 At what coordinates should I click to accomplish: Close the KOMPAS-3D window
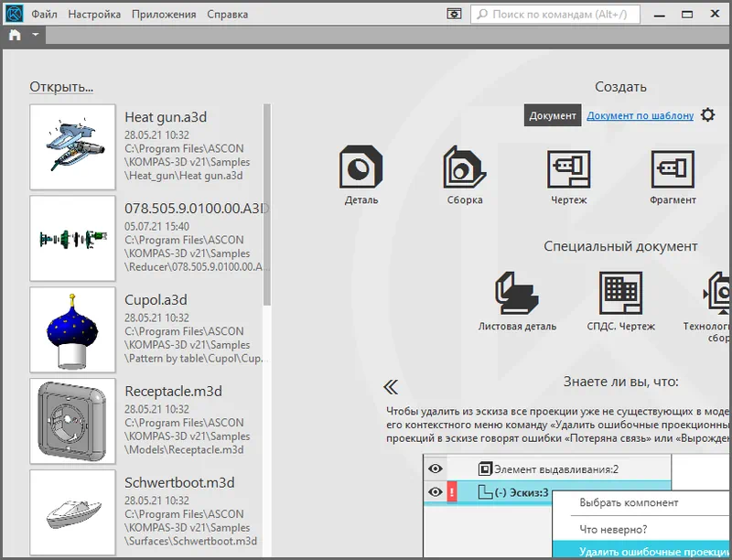point(715,14)
